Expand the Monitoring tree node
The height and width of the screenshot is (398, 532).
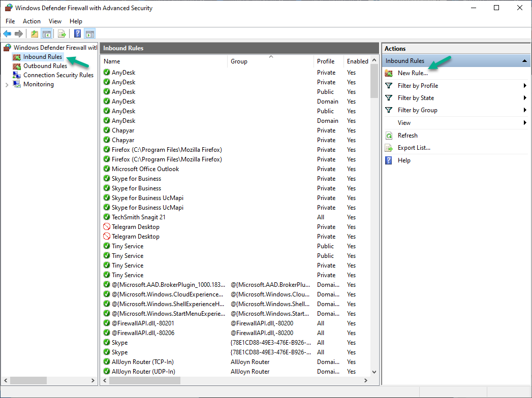click(7, 85)
